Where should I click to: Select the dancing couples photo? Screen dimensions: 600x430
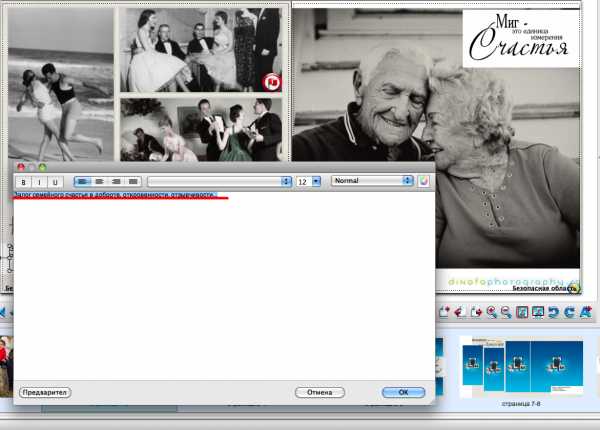[x=201, y=130]
